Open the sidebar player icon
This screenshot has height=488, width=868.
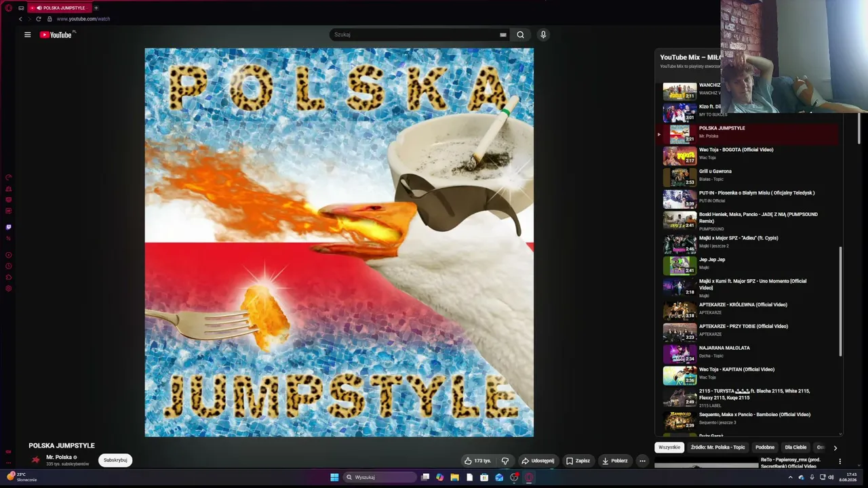(9, 255)
